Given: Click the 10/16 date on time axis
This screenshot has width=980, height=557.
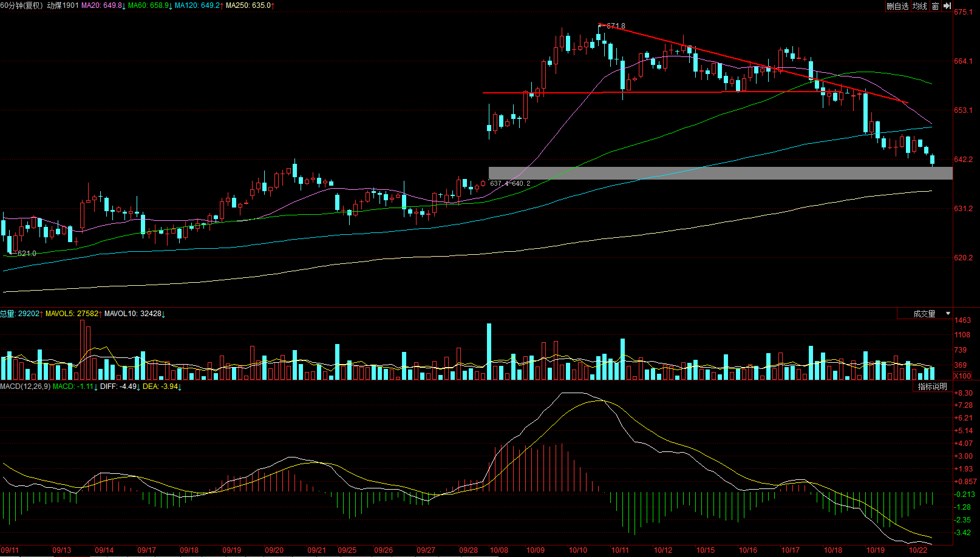Looking at the screenshot, I should point(748,550).
